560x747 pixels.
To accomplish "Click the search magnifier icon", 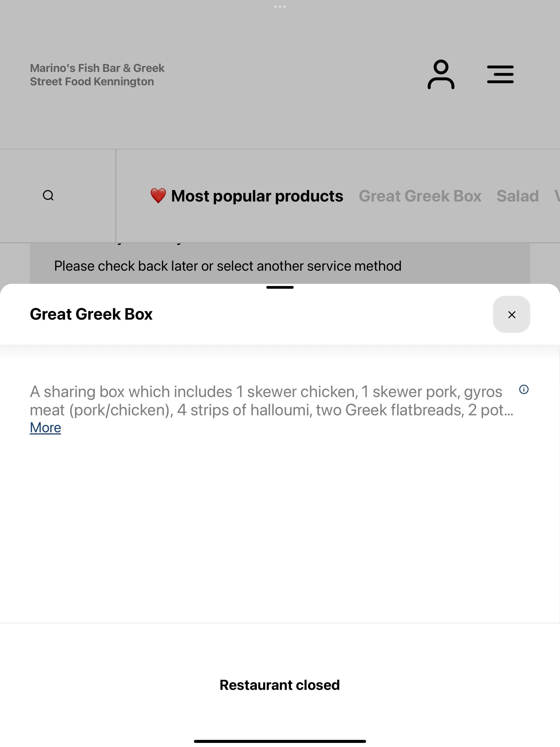I will coord(48,195).
